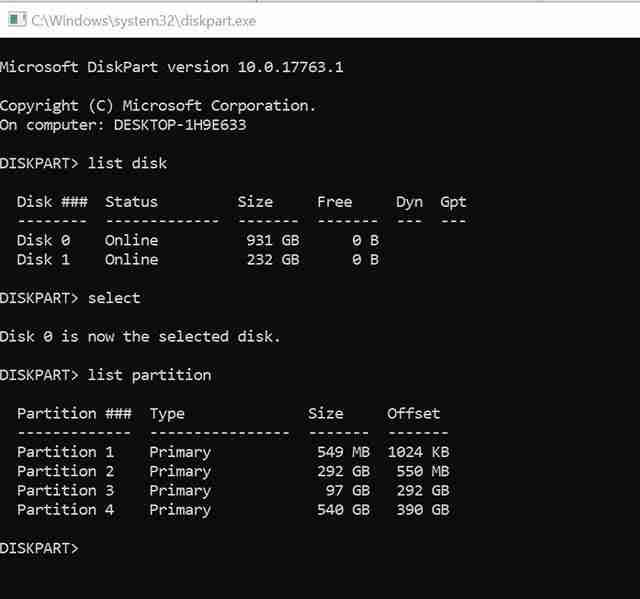This screenshot has width=640, height=599.
Task: Click the '549 MB' partition size
Action: point(344,452)
